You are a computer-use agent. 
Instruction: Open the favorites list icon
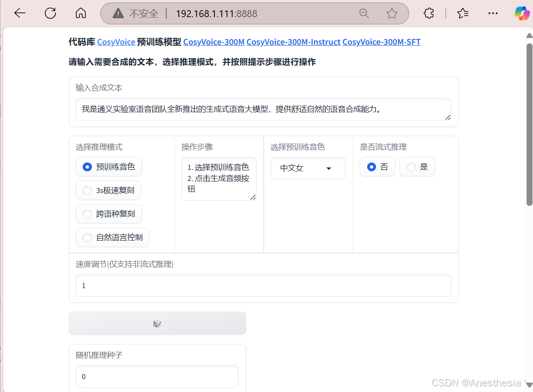click(463, 13)
